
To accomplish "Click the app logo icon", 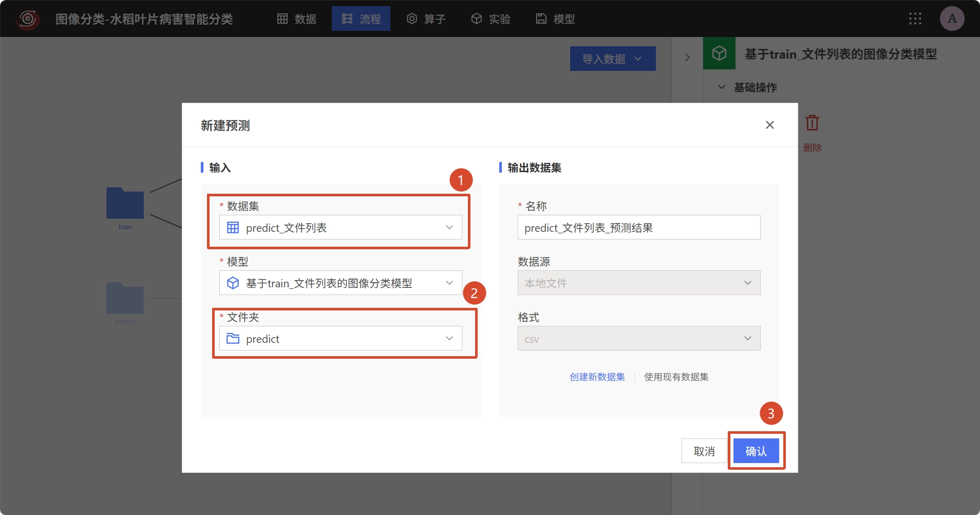I will (x=28, y=19).
